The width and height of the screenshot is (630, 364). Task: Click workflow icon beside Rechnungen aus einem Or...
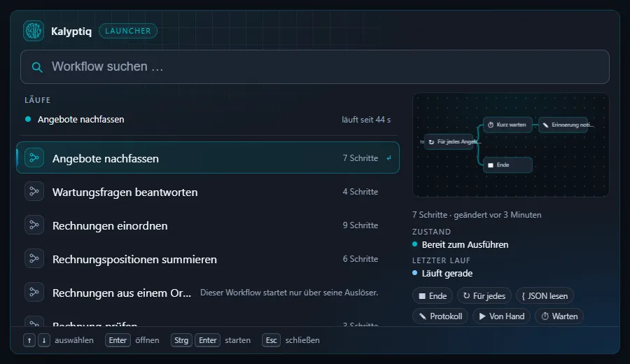(x=34, y=292)
